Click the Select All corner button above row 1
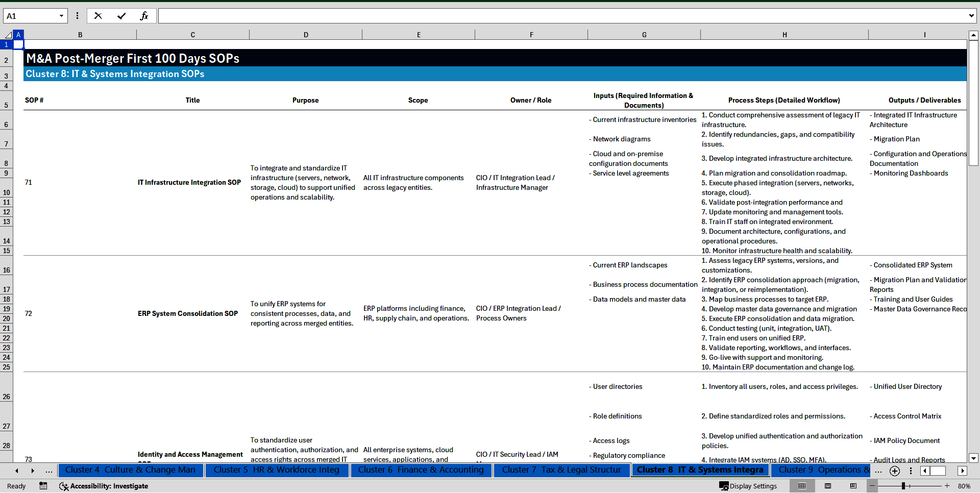Screen dimensions: 980x493 (x=9, y=34)
